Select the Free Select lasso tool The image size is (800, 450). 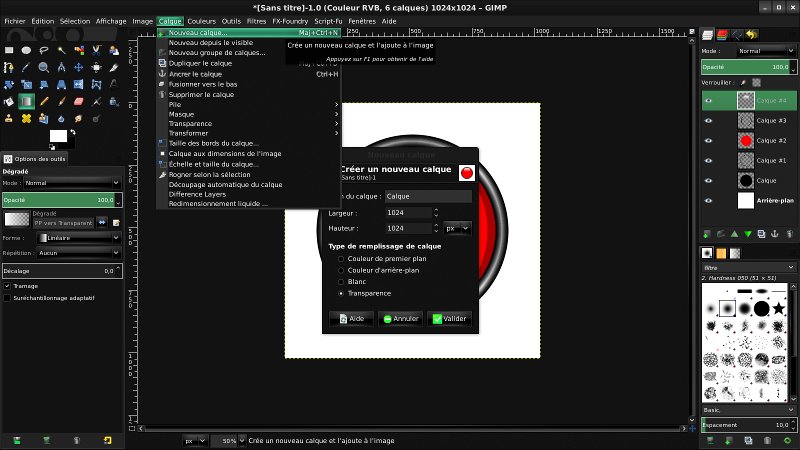tap(44, 50)
